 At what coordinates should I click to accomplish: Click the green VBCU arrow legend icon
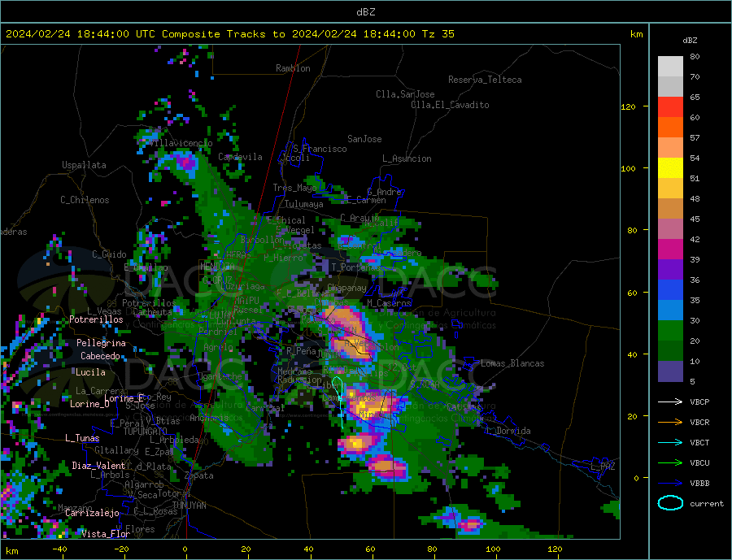click(670, 463)
